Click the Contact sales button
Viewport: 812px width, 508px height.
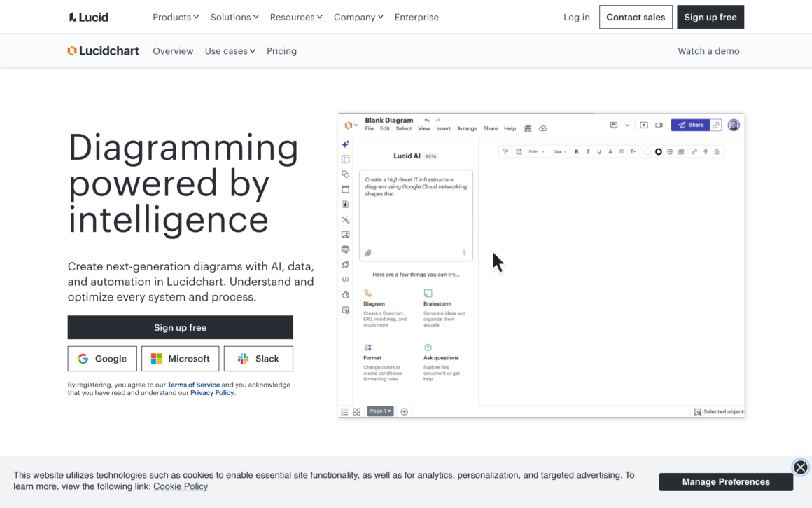point(636,17)
